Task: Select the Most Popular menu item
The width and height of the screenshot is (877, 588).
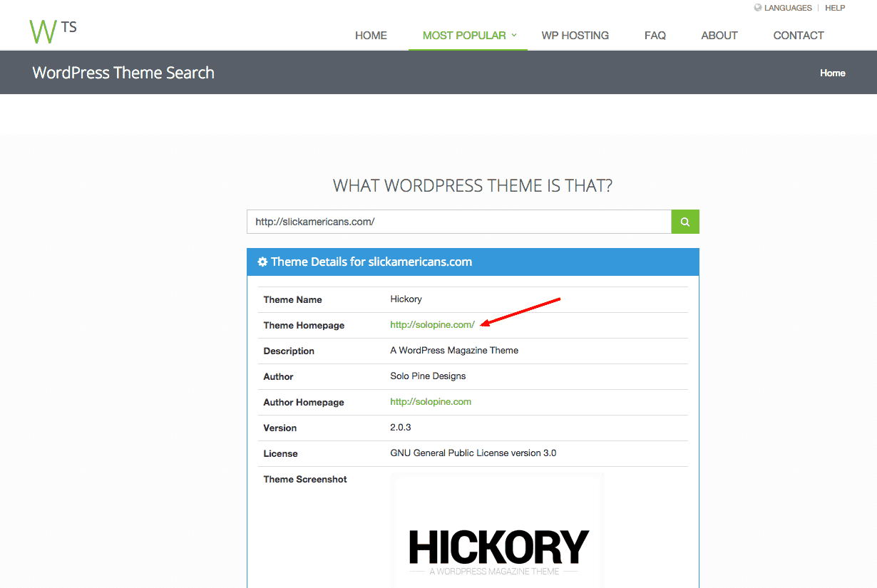Action: [x=463, y=36]
